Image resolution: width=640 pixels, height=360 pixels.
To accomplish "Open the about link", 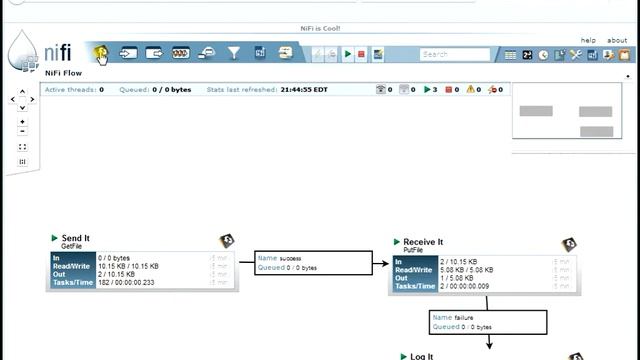I will coord(617,40).
